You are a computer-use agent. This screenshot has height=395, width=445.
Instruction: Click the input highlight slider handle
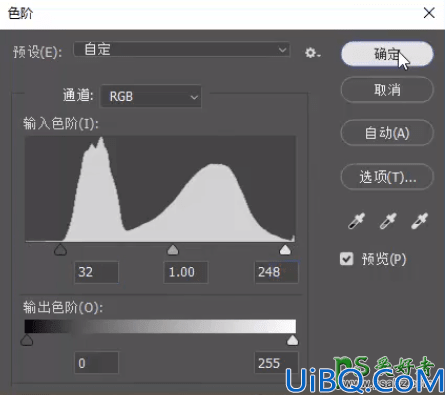click(285, 250)
